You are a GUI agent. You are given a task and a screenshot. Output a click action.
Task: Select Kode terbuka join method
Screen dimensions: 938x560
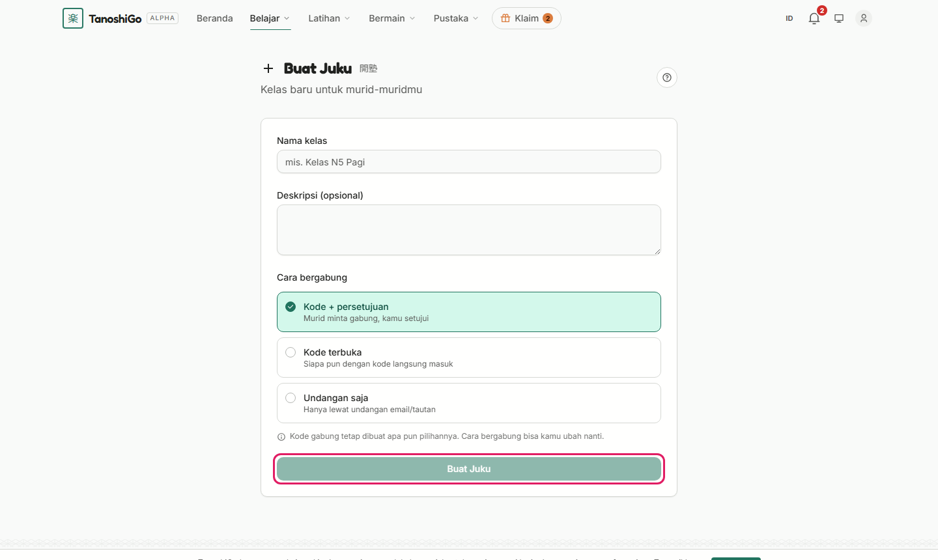point(469,357)
